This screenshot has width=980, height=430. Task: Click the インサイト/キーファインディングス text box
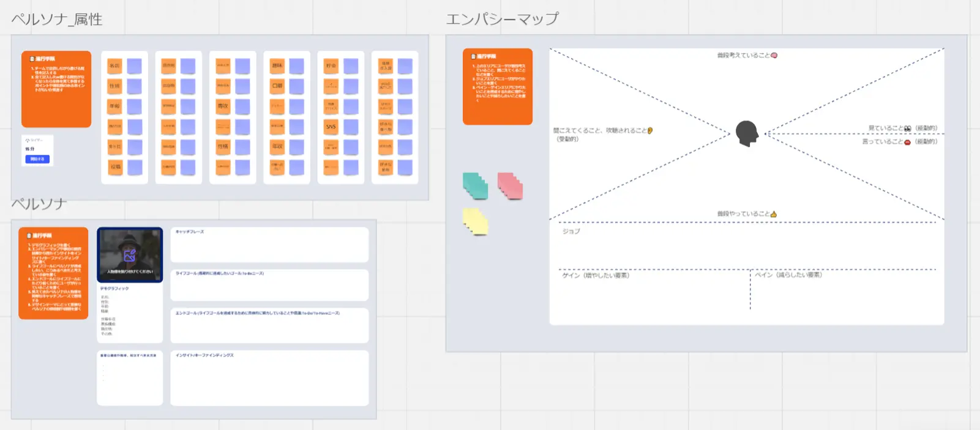tap(269, 378)
